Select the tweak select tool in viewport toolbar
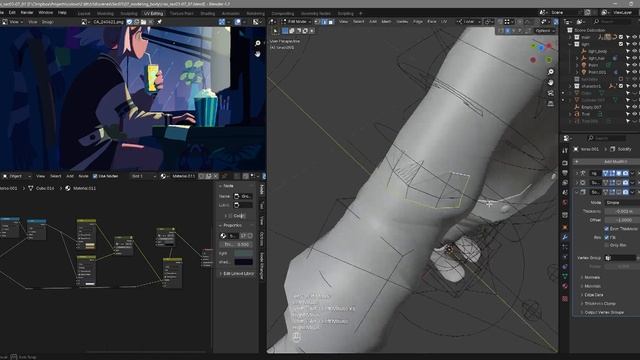 (276, 31)
